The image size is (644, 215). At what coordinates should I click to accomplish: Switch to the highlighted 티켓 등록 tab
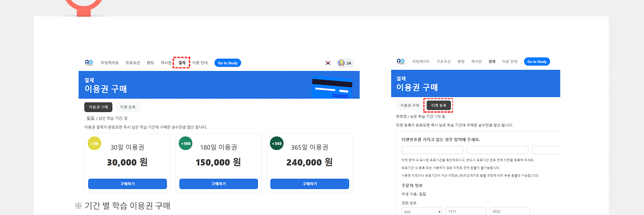coord(438,105)
